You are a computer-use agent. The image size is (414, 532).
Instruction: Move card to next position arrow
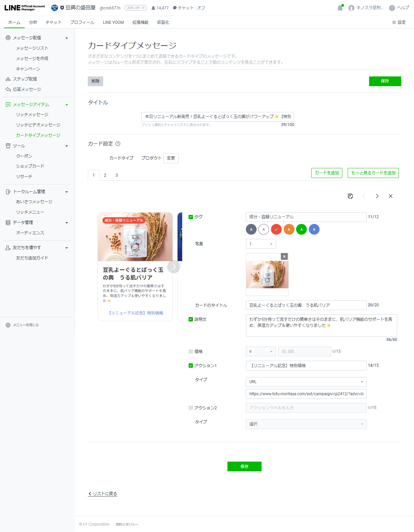click(377, 196)
